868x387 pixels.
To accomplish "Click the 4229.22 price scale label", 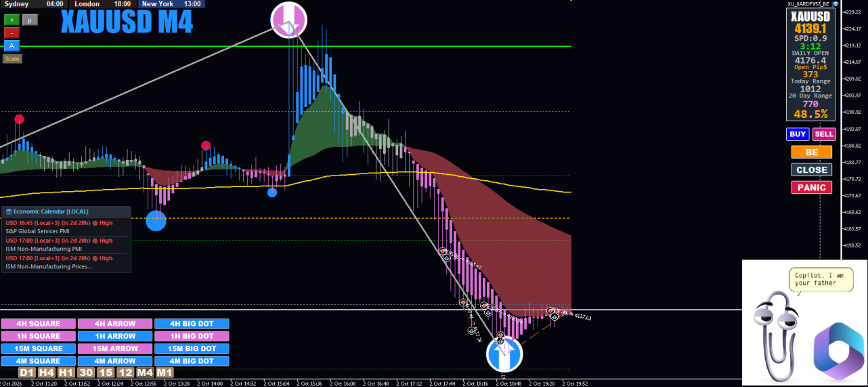I will point(853,12).
